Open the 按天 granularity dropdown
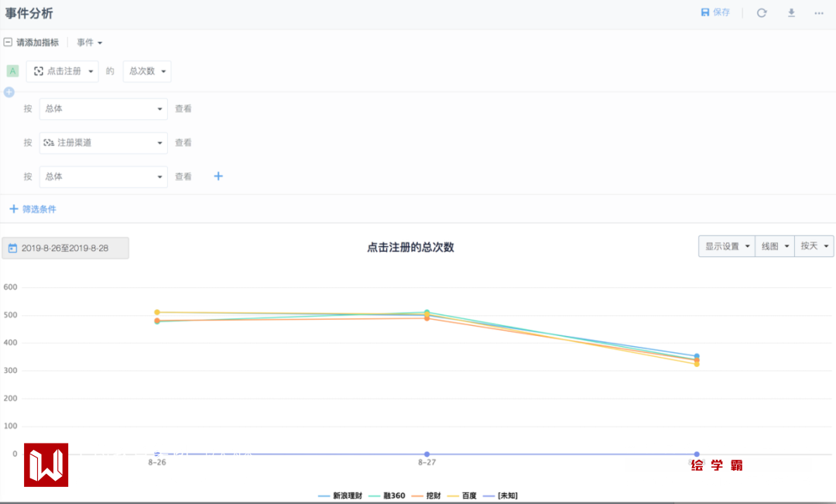Image resolution: width=836 pixels, height=504 pixels. (x=814, y=246)
